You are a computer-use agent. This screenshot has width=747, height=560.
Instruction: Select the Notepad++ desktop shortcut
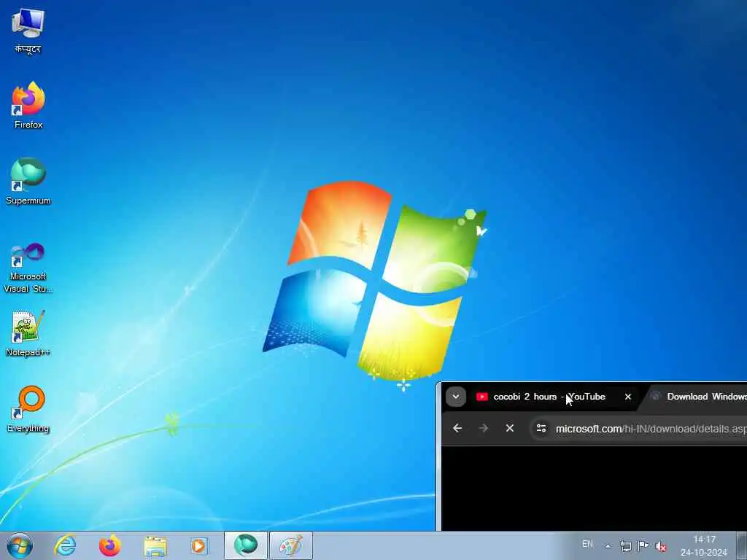tap(28, 333)
